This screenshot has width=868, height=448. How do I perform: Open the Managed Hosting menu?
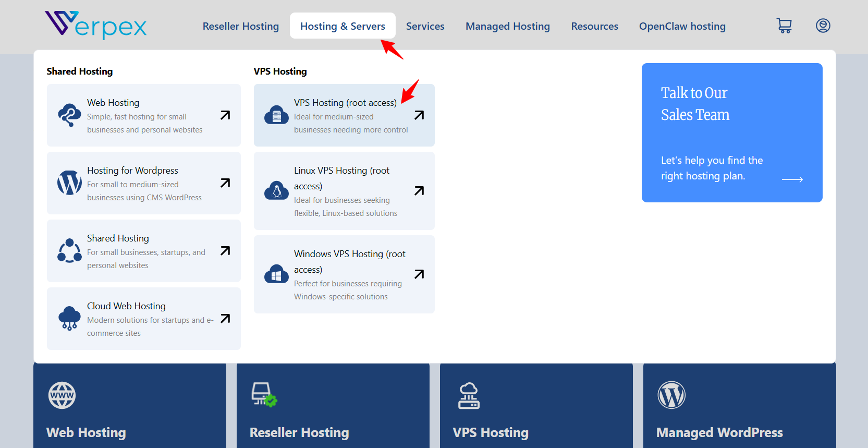pos(508,26)
